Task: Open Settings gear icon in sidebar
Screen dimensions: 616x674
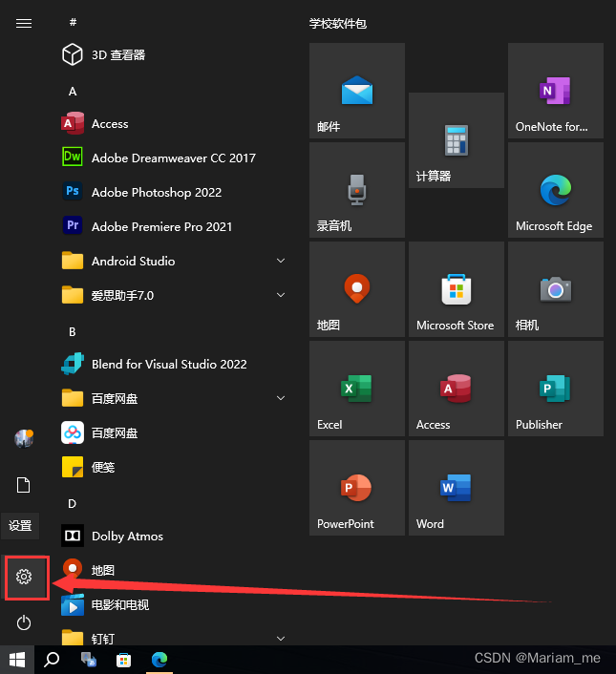Action: pos(24,577)
